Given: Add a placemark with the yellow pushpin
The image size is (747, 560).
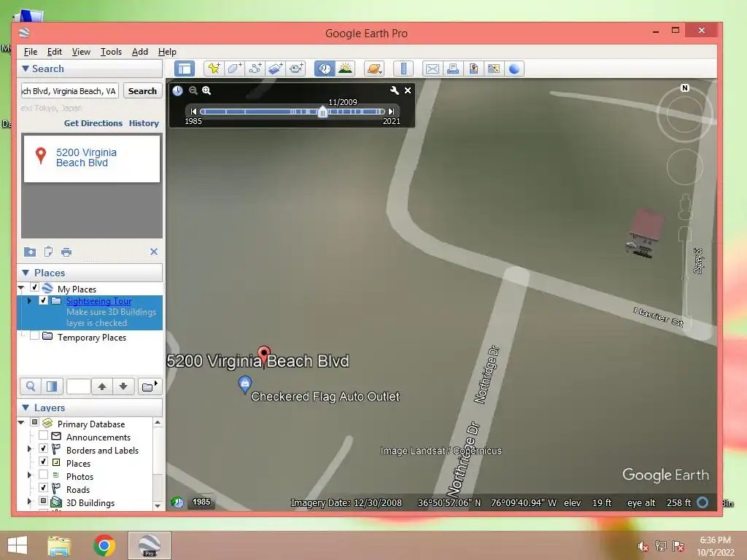Looking at the screenshot, I should coord(214,69).
